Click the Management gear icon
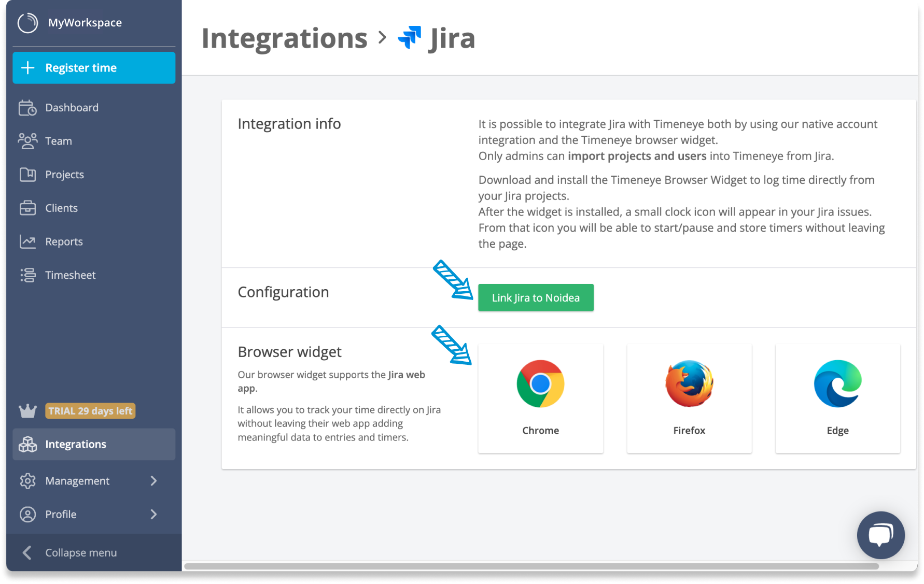The width and height of the screenshot is (924, 584). pyautogui.click(x=27, y=481)
